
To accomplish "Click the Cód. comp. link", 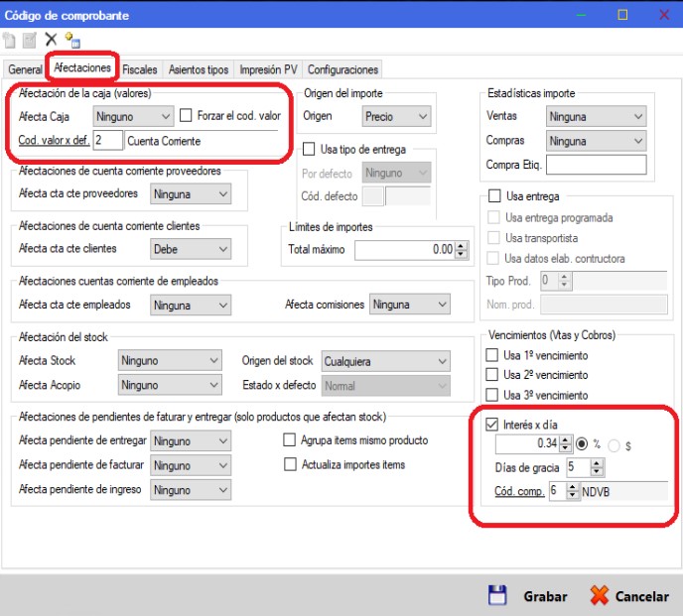I will [519, 491].
